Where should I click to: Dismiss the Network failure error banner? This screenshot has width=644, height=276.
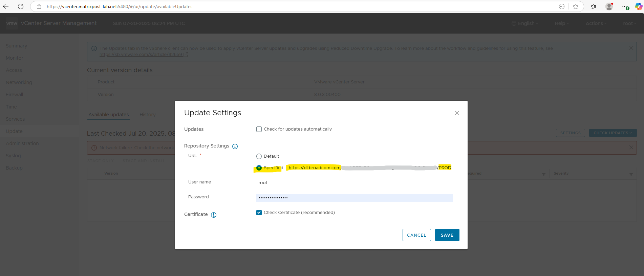coord(631,147)
